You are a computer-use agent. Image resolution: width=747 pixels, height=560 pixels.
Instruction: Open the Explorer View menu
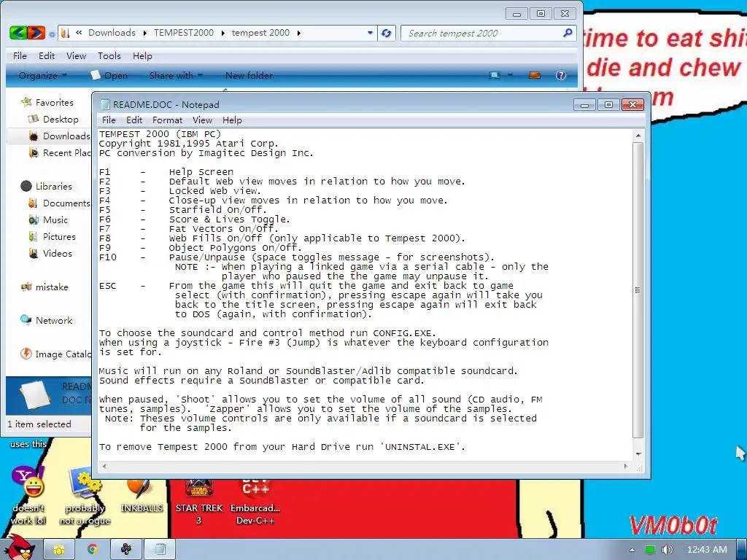[x=76, y=55]
